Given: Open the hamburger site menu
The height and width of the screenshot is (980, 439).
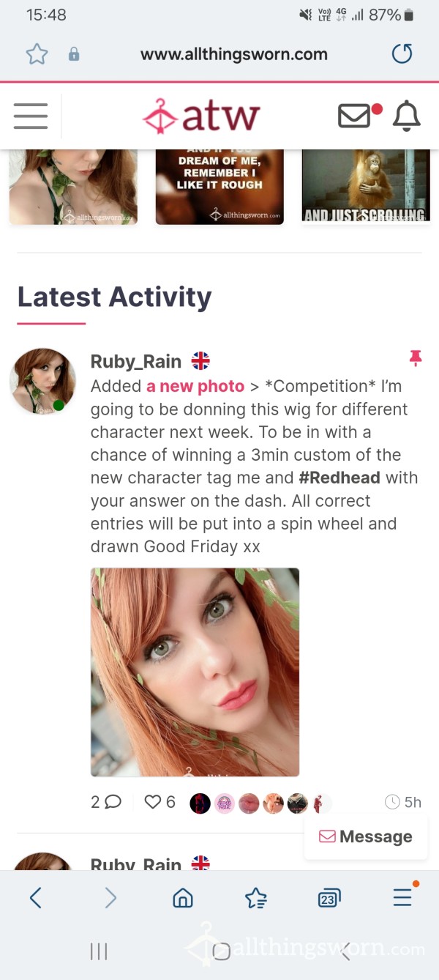Looking at the screenshot, I should [31, 116].
